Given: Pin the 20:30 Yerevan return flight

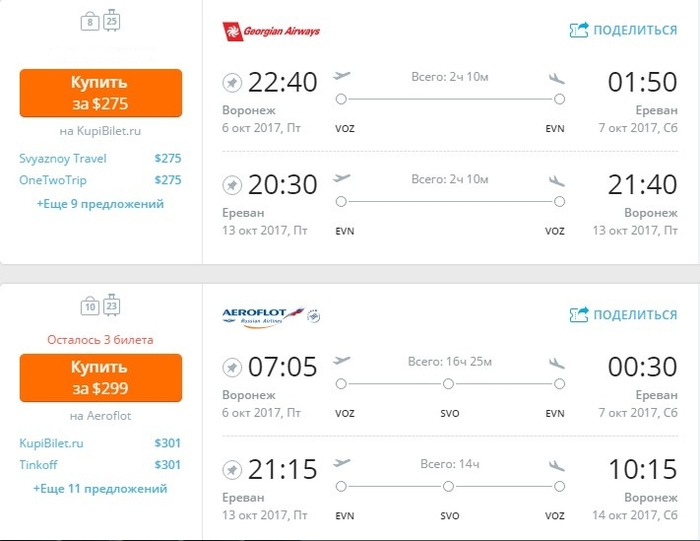Looking at the screenshot, I should tap(232, 185).
